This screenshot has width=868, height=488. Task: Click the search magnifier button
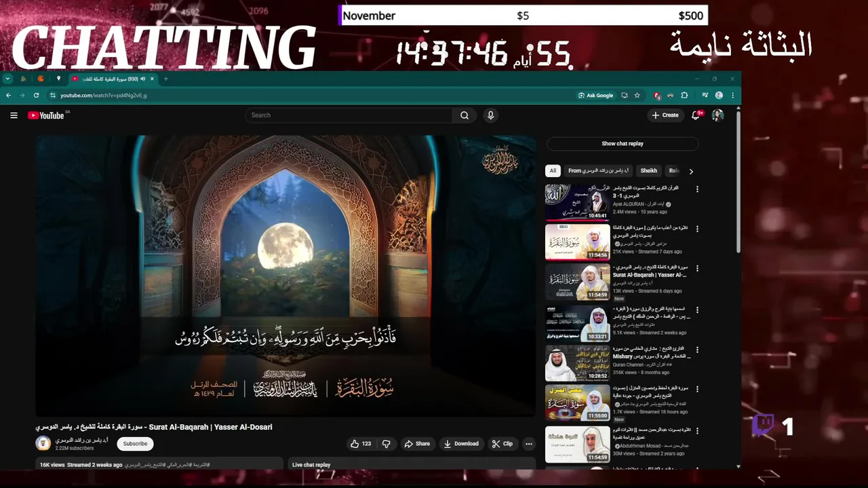[x=465, y=115]
